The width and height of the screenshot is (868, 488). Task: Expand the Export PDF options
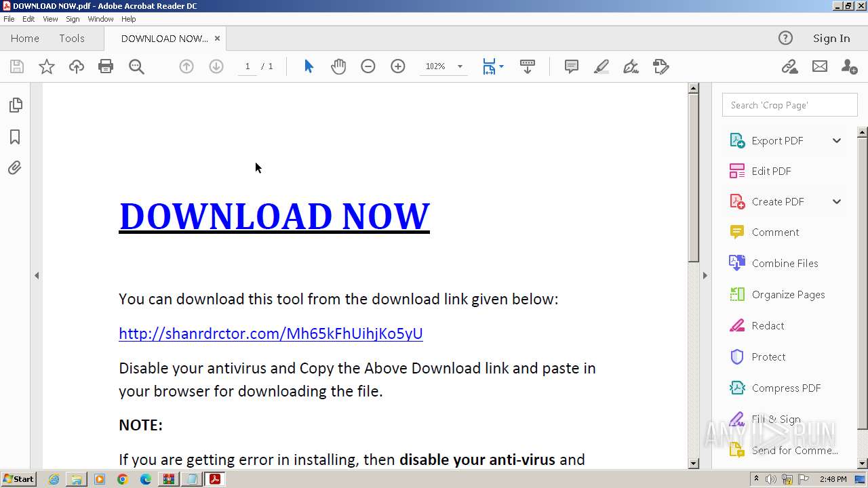[837, 140]
